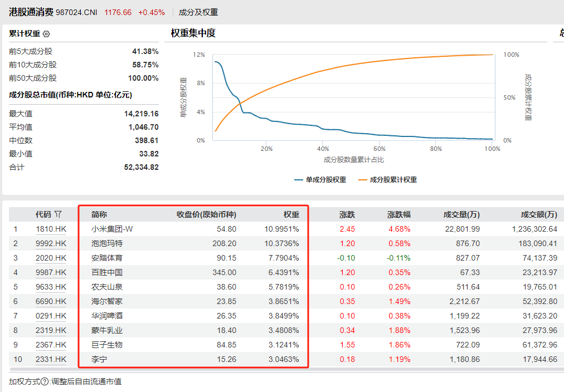
Task: Select the 蒙牛乳业 name cell
Action: tap(107, 330)
